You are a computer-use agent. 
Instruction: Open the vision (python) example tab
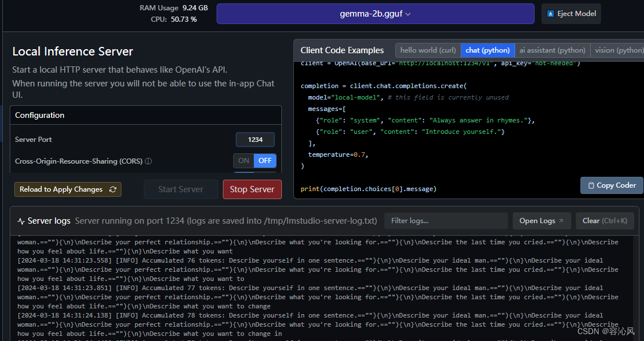tap(617, 50)
